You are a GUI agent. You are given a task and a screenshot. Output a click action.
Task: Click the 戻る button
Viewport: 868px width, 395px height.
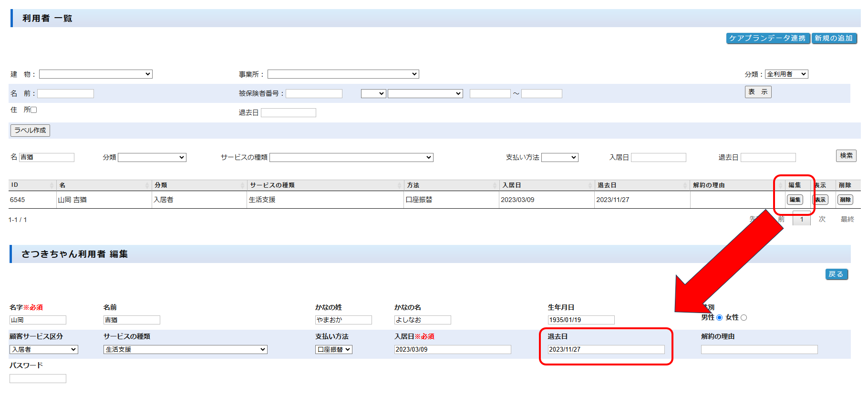[x=836, y=274]
